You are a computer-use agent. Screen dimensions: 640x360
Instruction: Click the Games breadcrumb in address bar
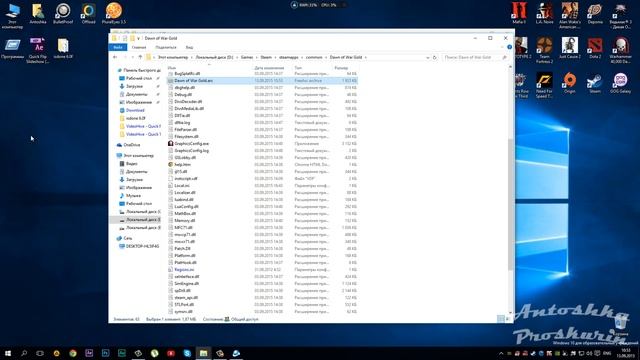(x=247, y=58)
